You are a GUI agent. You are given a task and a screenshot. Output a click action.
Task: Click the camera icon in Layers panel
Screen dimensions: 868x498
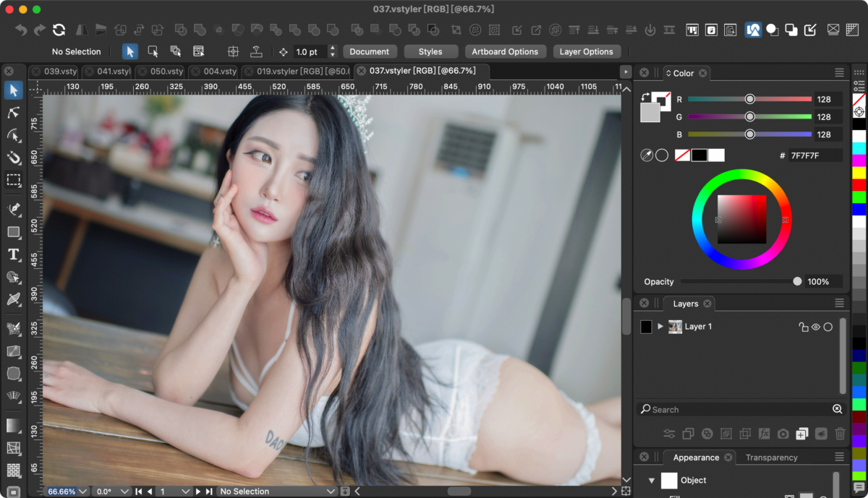[783, 434]
